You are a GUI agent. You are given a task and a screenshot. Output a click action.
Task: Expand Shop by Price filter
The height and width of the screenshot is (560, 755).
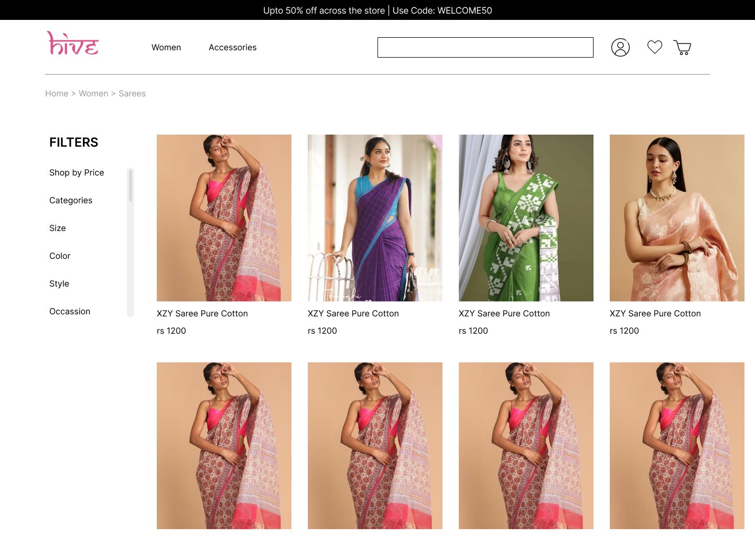77,172
